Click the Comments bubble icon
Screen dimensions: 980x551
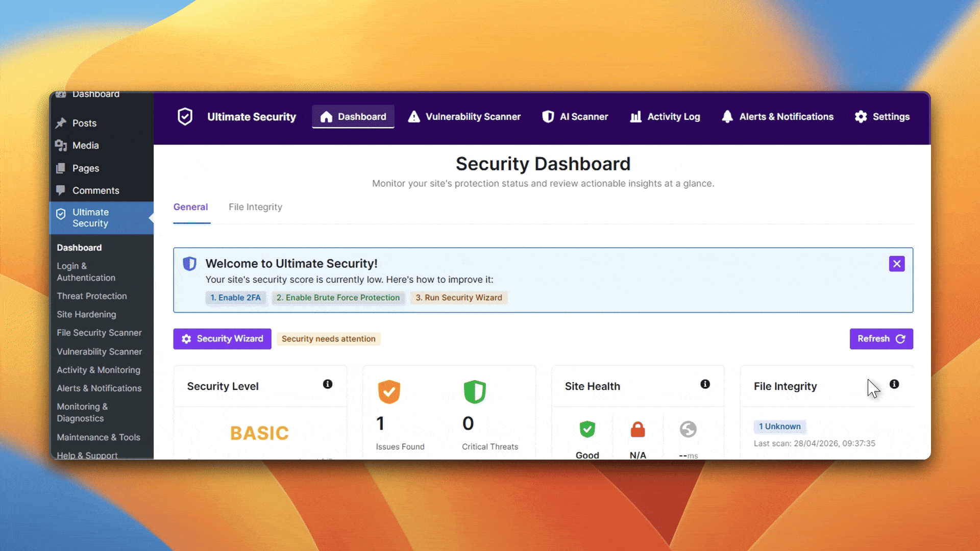(x=61, y=190)
